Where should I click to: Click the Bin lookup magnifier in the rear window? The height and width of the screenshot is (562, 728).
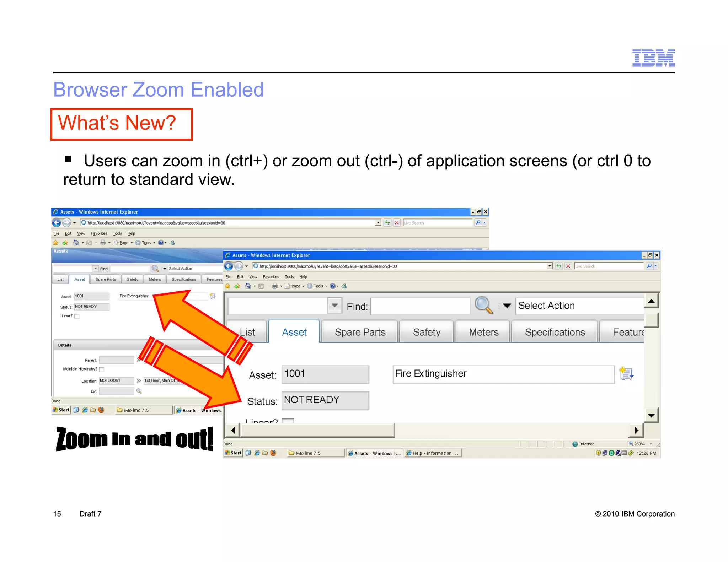[x=139, y=391]
